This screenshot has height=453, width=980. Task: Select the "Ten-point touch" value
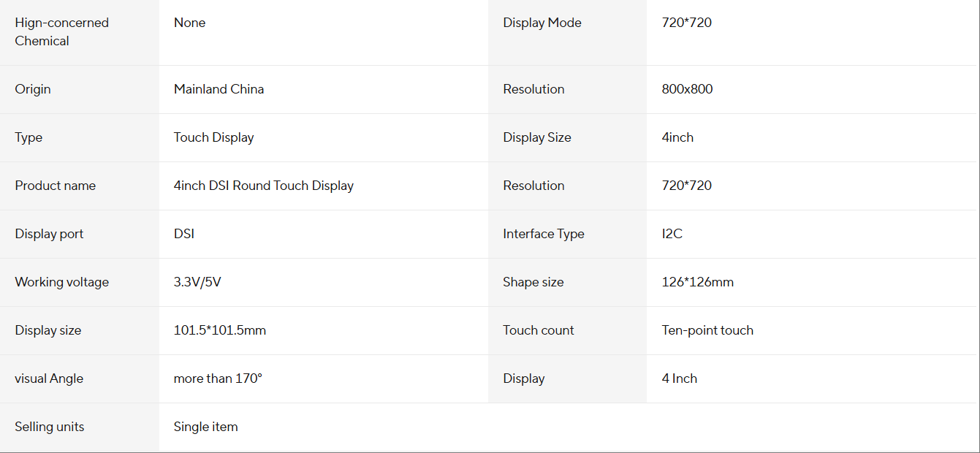[707, 330]
